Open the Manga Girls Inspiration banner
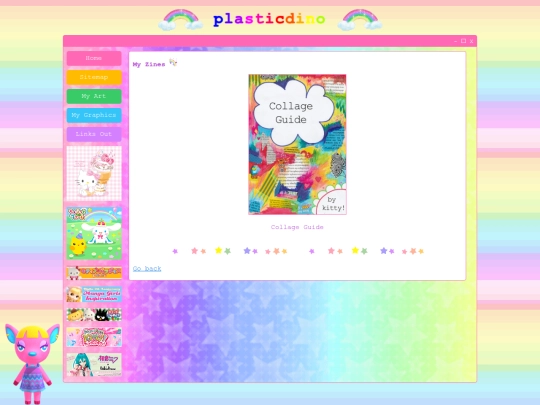 (x=94, y=294)
